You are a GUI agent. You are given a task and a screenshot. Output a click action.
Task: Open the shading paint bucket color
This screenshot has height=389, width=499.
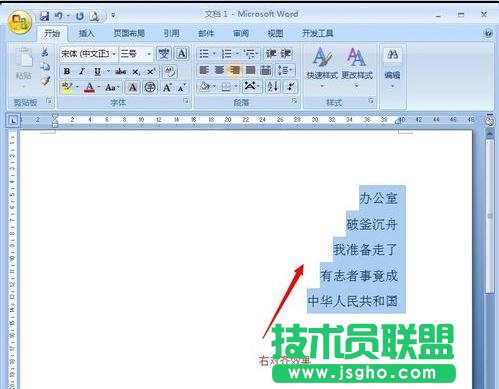pos(205,87)
